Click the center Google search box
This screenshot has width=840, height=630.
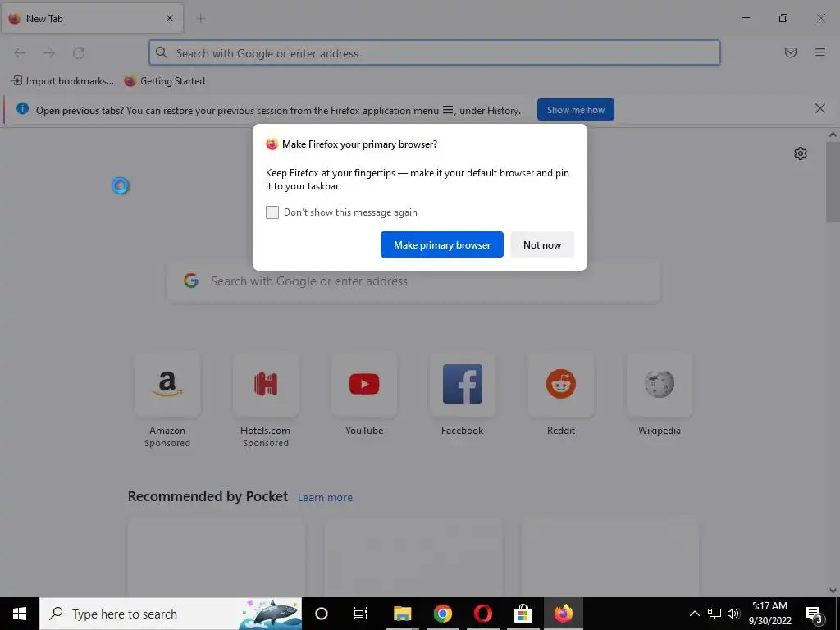pyautogui.click(x=413, y=281)
